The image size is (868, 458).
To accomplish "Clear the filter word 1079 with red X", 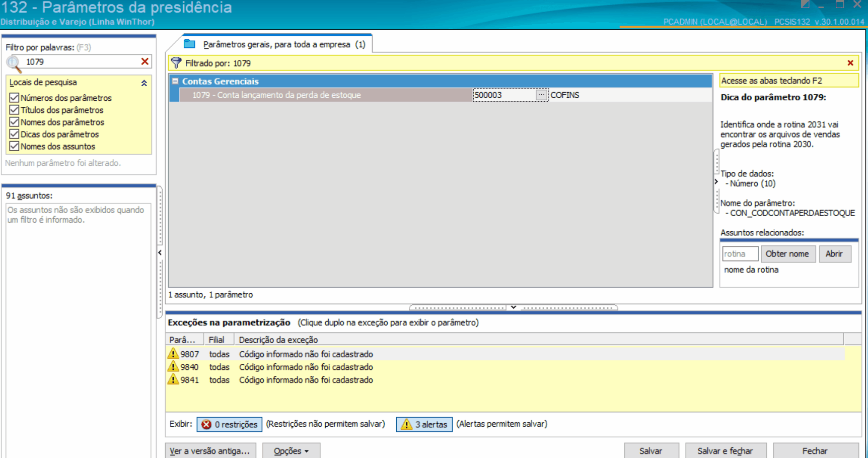I will 145,61.
